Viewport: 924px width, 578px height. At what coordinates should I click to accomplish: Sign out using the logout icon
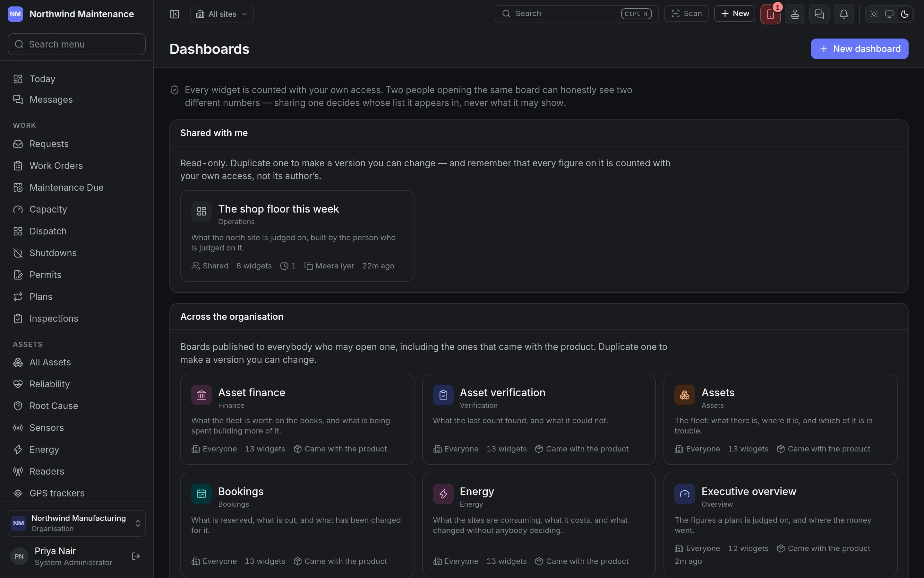136,556
